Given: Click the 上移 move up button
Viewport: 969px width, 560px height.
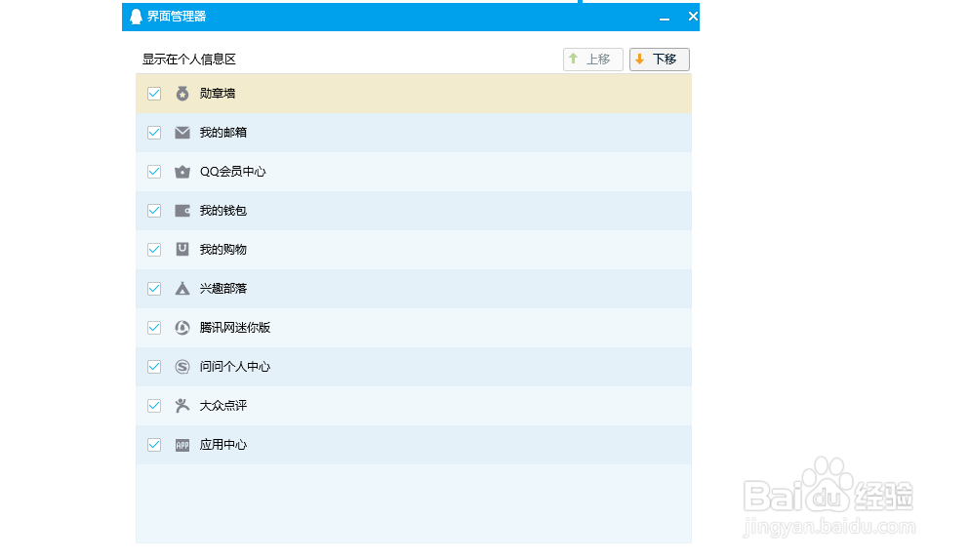Looking at the screenshot, I should point(593,60).
